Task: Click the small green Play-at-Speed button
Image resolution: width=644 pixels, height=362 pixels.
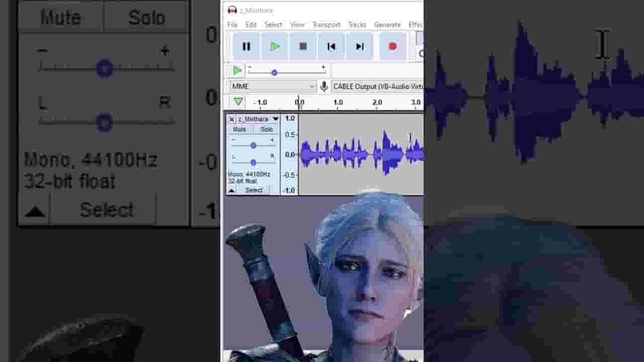Action: tap(237, 70)
